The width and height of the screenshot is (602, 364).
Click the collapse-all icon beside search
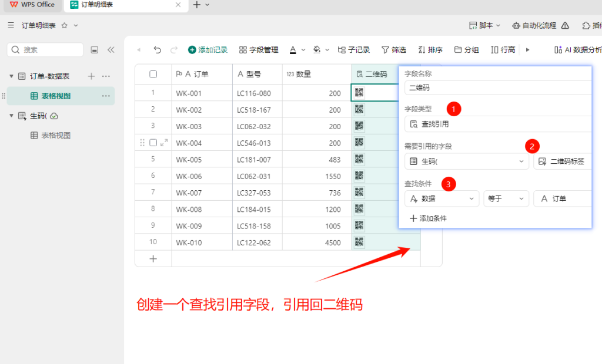tap(95, 50)
